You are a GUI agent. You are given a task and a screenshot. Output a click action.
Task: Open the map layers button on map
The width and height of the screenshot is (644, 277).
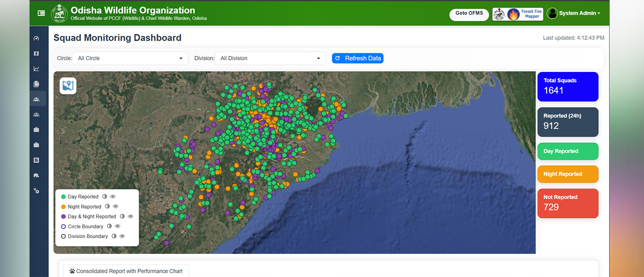click(x=68, y=86)
